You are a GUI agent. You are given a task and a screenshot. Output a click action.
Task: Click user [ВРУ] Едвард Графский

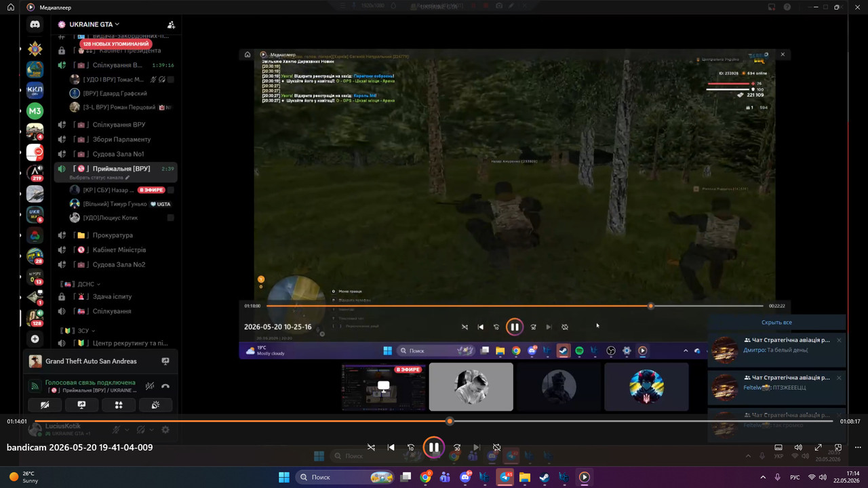tap(115, 94)
